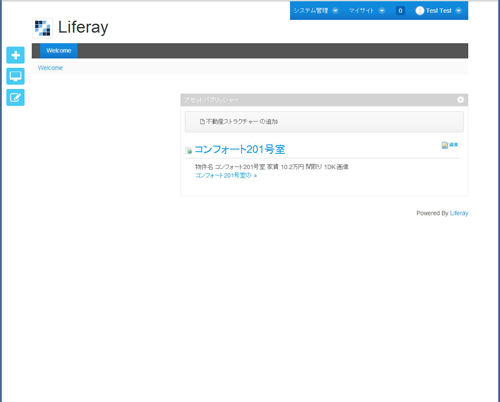
Task: Click the Test Test user avatar
Action: (x=420, y=11)
